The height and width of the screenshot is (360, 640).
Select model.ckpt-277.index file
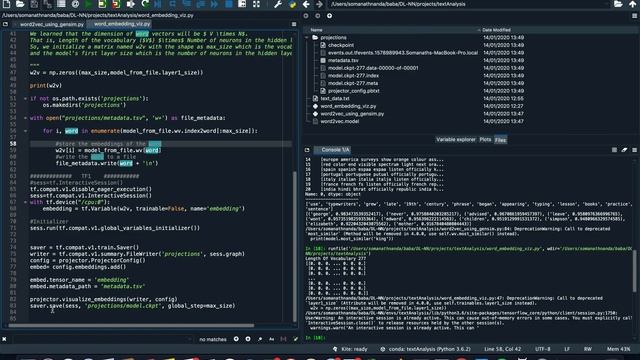click(353, 76)
